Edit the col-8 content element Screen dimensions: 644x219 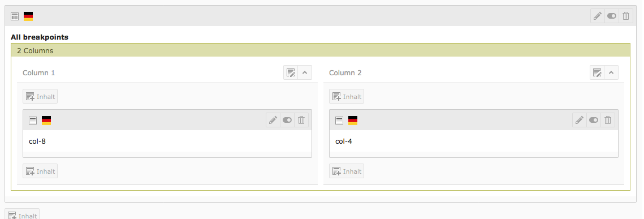pos(273,120)
